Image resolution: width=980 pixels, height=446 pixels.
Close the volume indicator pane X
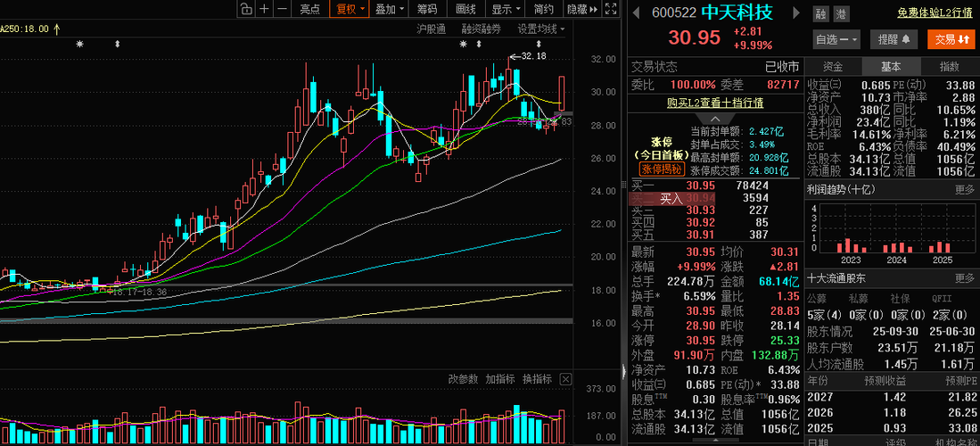click(x=565, y=379)
